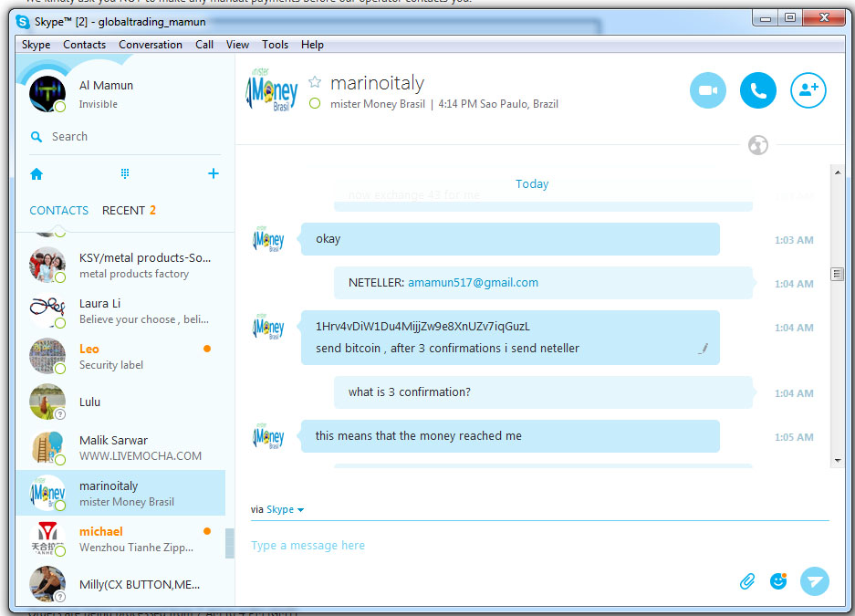
Task: Open the emoticon picker
Action: tap(778, 581)
